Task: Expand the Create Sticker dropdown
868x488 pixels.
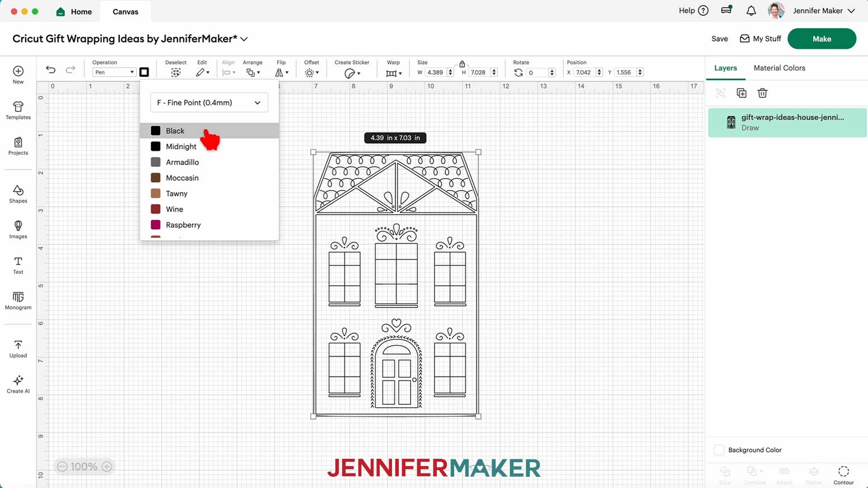Action: pyautogui.click(x=352, y=73)
